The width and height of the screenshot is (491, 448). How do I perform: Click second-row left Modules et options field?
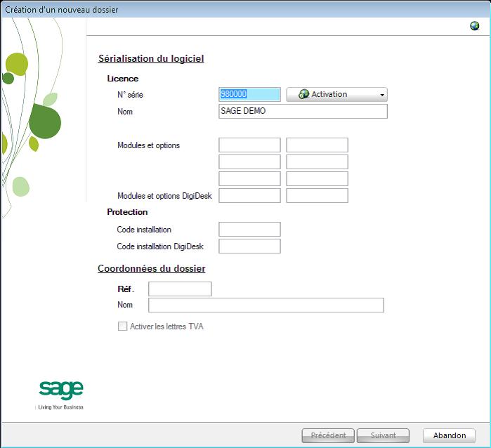click(x=249, y=162)
